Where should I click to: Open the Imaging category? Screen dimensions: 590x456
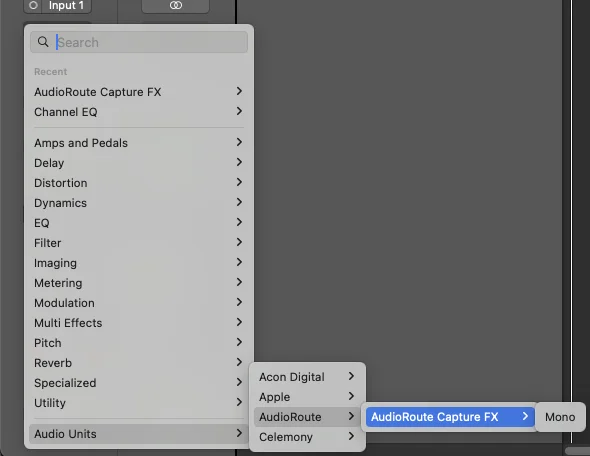139,263
